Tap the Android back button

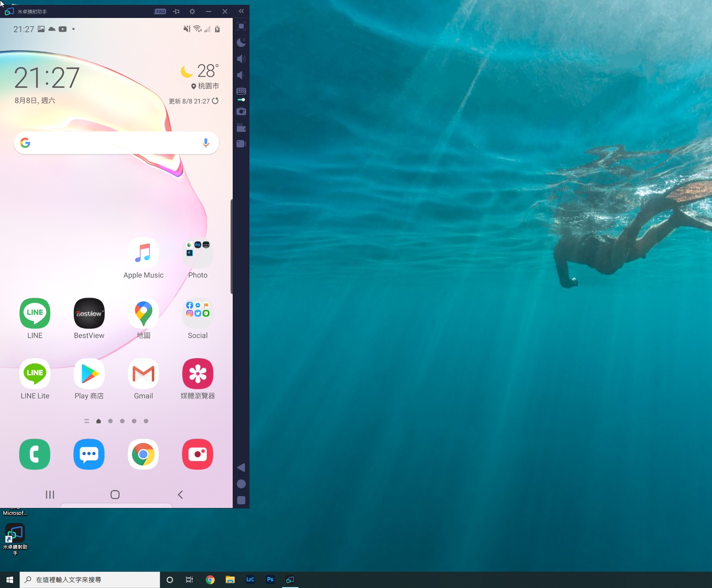(x=180, y=495)
